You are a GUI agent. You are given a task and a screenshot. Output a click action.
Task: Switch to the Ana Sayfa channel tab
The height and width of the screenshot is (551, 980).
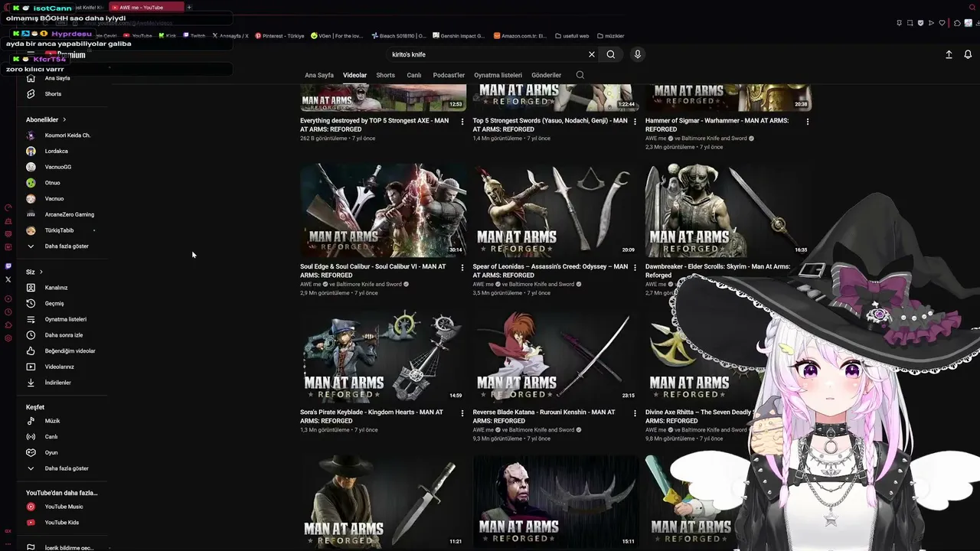(319, 75)
